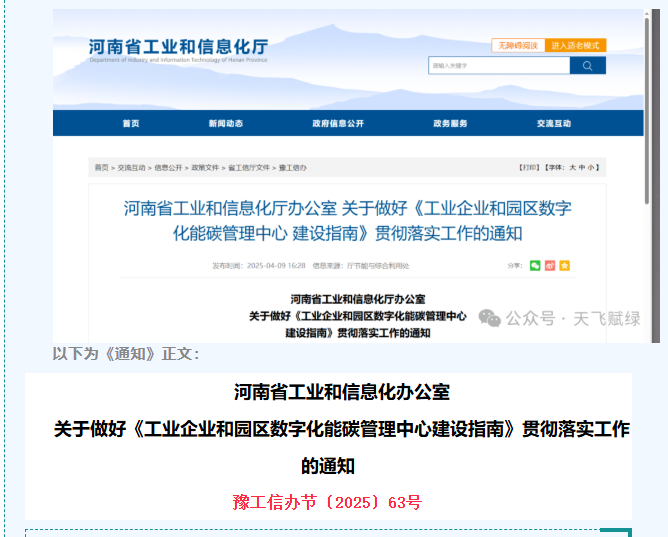Click the 河南省工业和信息化厅 site logo
The image size is (668, 537).
[178, 49]
